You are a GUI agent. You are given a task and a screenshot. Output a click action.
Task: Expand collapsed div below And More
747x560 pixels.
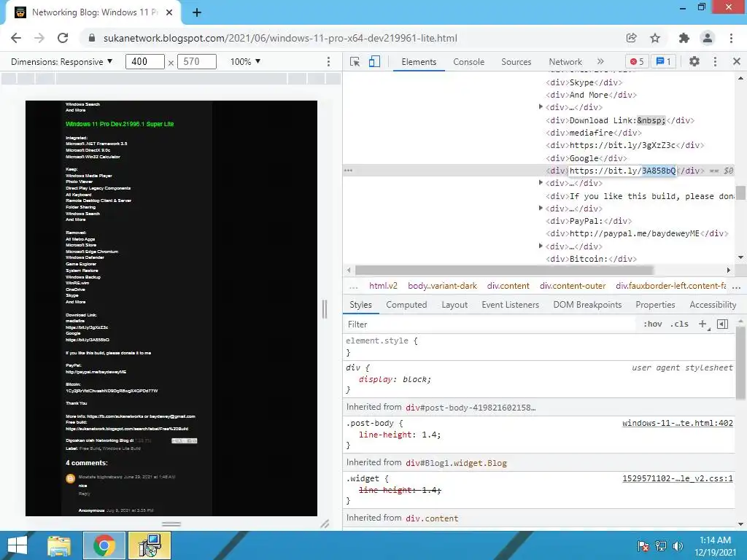coord(541,106)
